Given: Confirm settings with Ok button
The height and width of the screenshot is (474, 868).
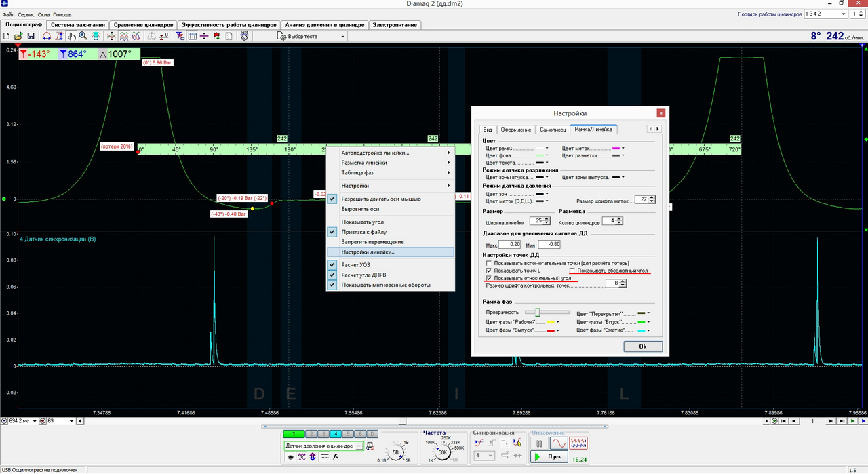Looking at the screenshot, I should point(642,346).
